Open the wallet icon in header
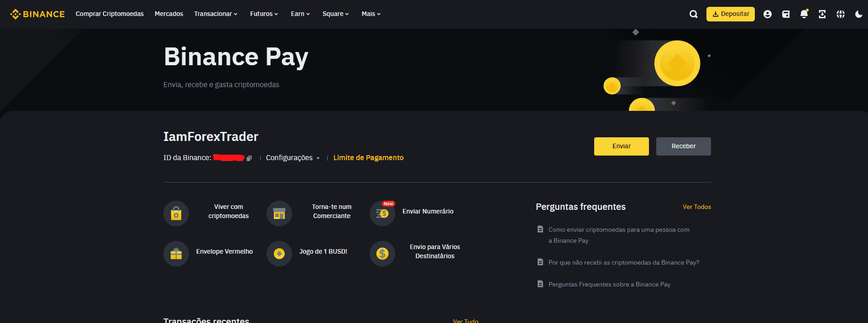 click(x=786, y=14)
